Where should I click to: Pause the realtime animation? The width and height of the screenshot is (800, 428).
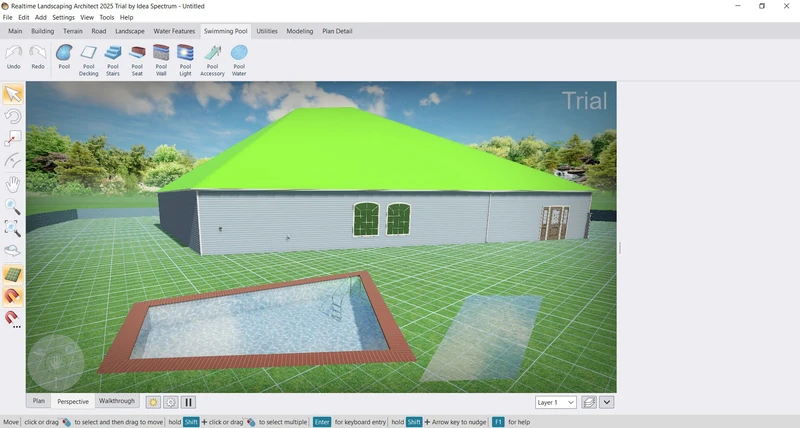(x=188, y=402)
